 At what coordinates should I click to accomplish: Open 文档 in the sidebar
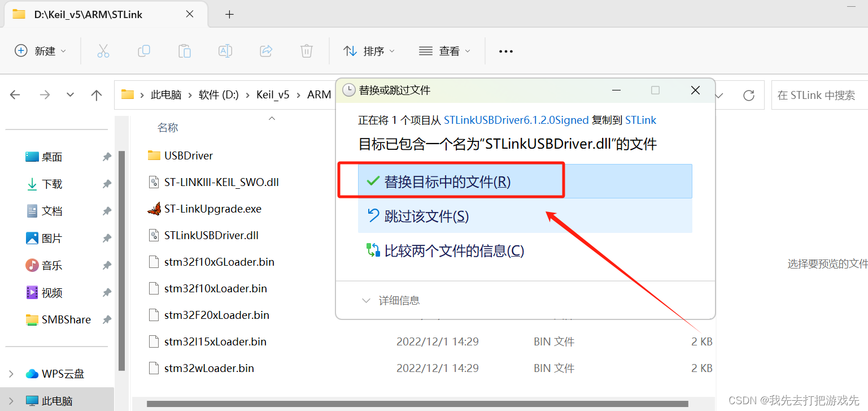44,211
